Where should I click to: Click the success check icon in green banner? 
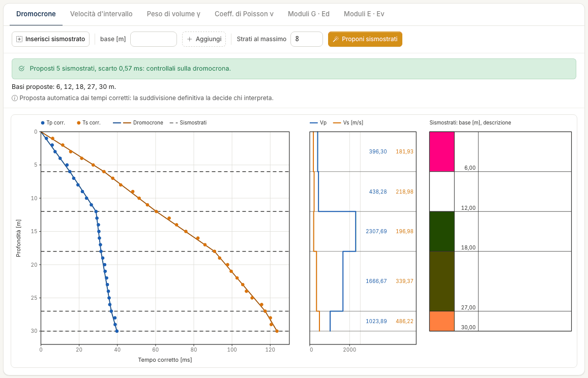point(22,69)
